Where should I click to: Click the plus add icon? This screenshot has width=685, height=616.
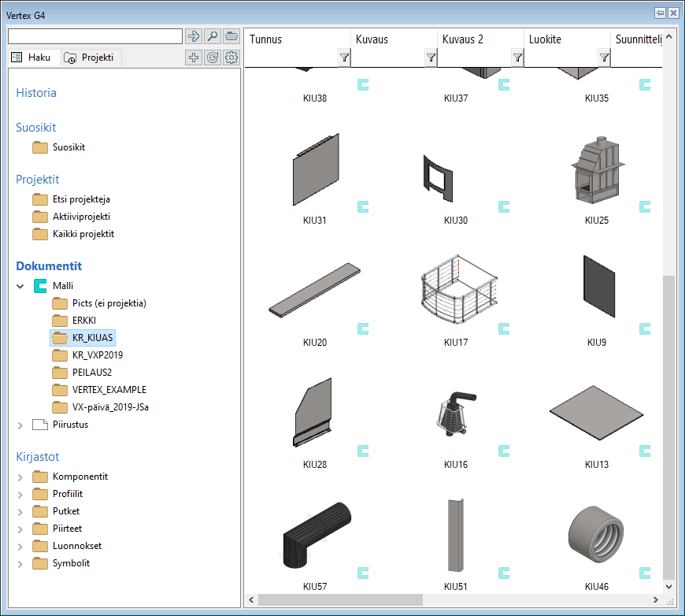[x=194, y=58]
